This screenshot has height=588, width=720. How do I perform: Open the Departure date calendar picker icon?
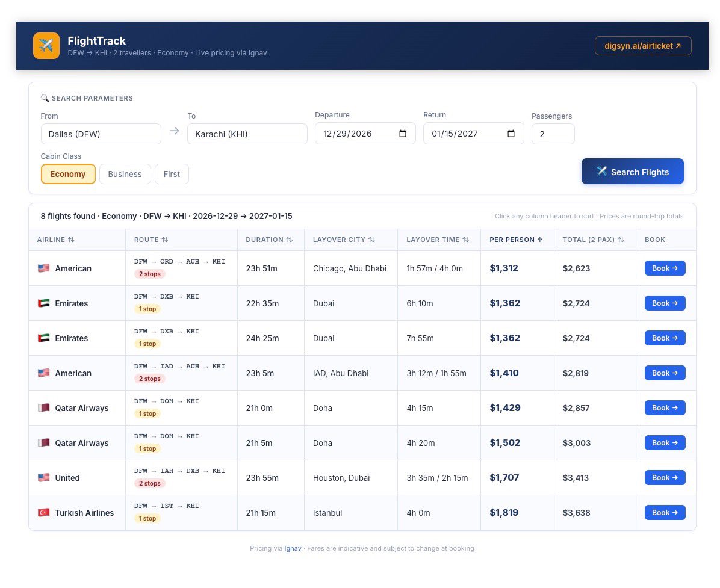(x=403, y=134)
